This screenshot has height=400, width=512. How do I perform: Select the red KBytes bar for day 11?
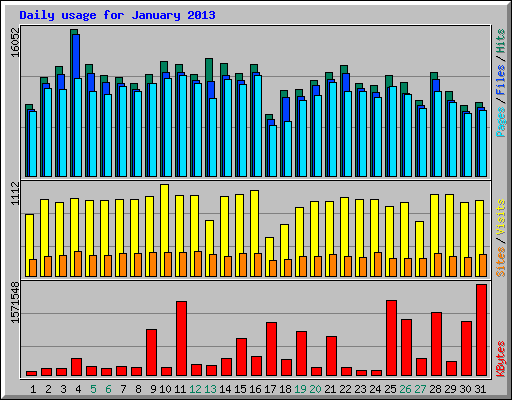181,339
